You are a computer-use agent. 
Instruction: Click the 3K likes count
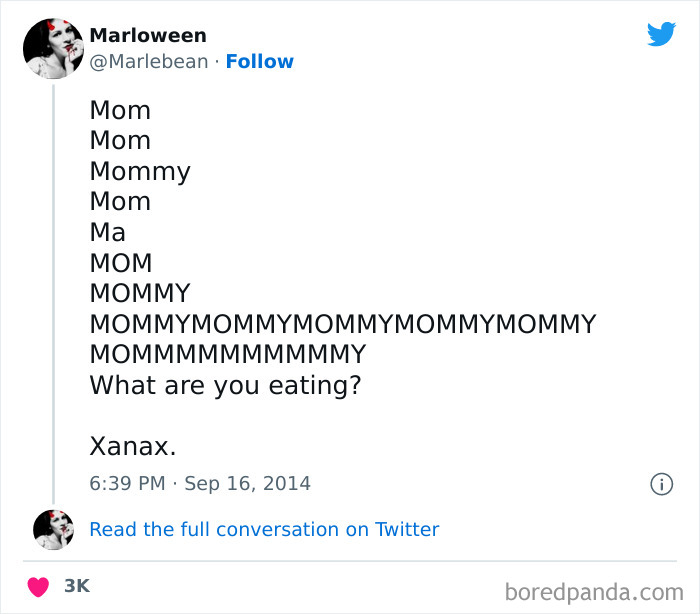pos(77,586)
